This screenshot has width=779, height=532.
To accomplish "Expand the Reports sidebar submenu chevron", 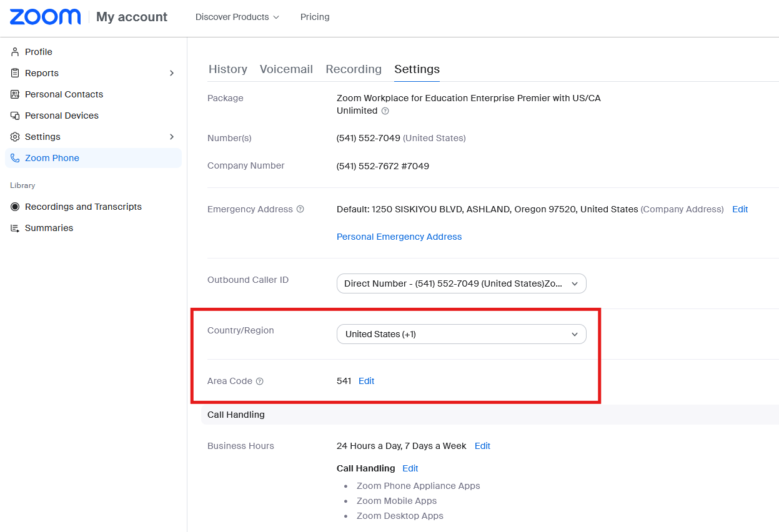I will point(172,73).
